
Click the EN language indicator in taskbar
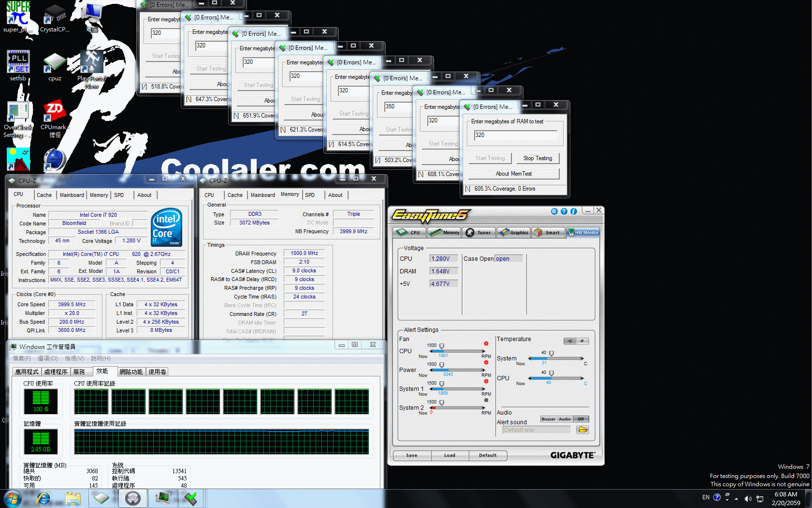[706, 497]
